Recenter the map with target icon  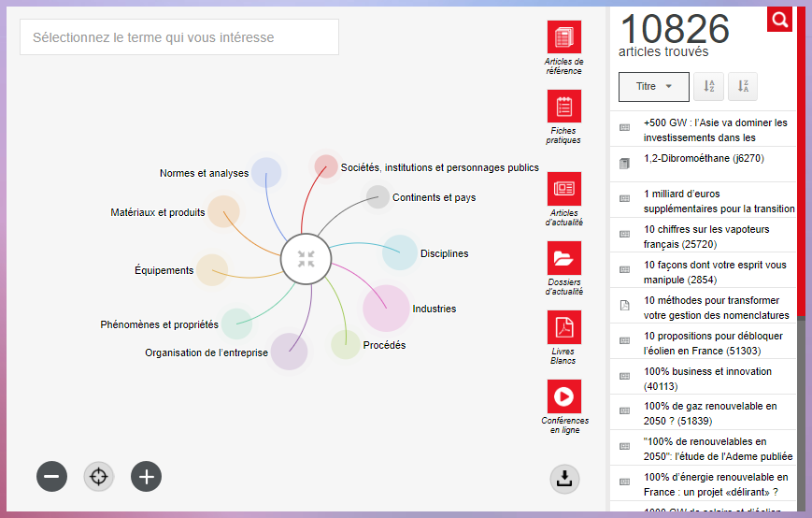tap(99, 476)
